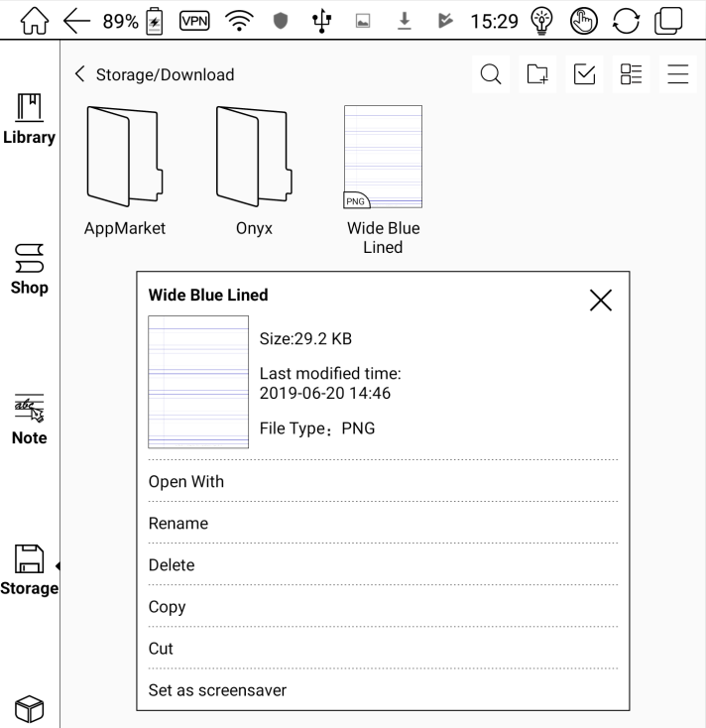
Task: Choose Open With option
Action: click(x=383, y=481)
